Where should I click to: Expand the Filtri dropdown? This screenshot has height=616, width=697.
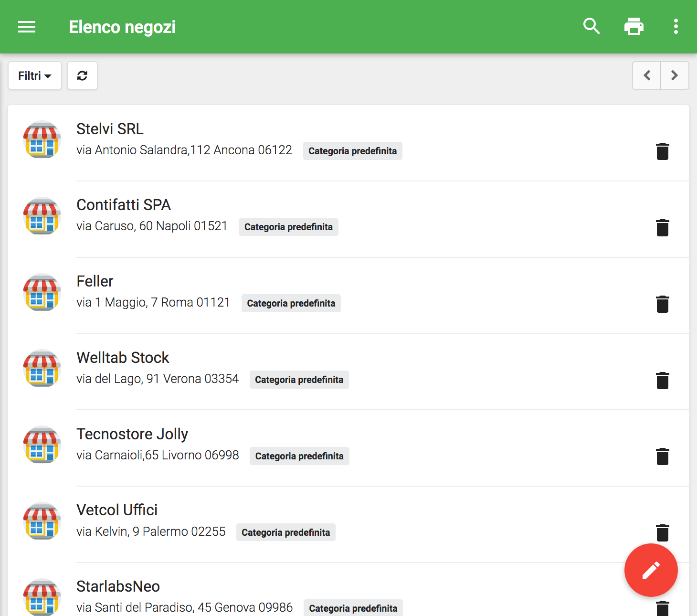pos(35,75)
